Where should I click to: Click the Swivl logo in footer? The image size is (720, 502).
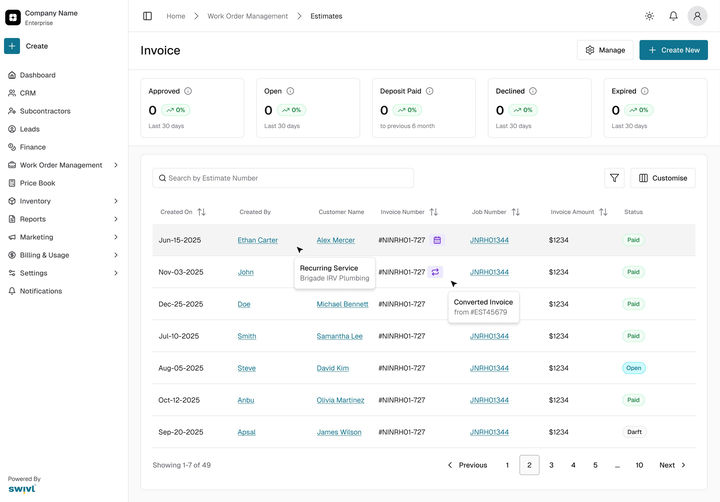click(x=22, y=489)
